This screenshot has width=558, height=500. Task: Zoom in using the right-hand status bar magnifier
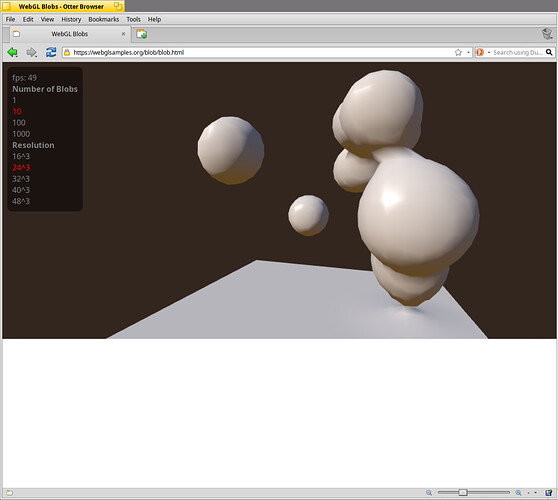pyautogui.click(x=518, y=493)
